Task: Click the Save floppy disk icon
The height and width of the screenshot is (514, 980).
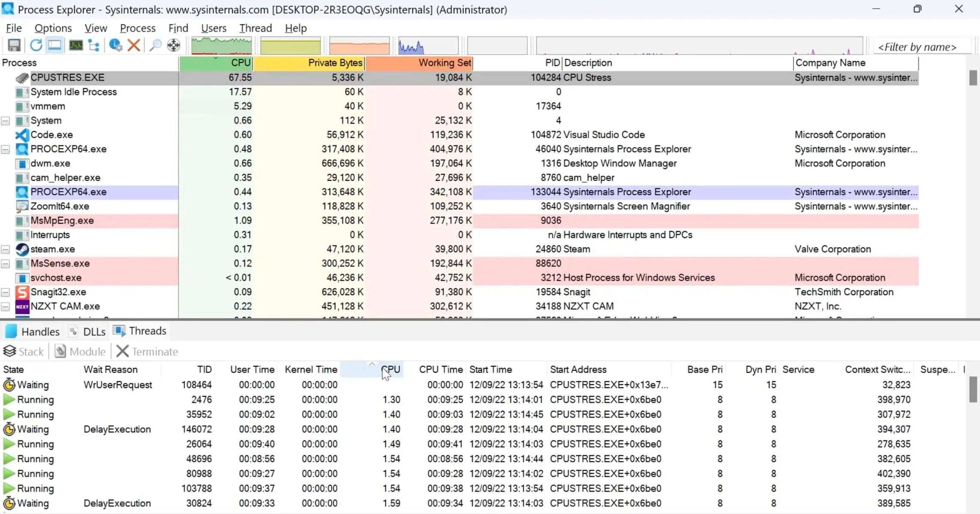Action: [x=14, y=45]
